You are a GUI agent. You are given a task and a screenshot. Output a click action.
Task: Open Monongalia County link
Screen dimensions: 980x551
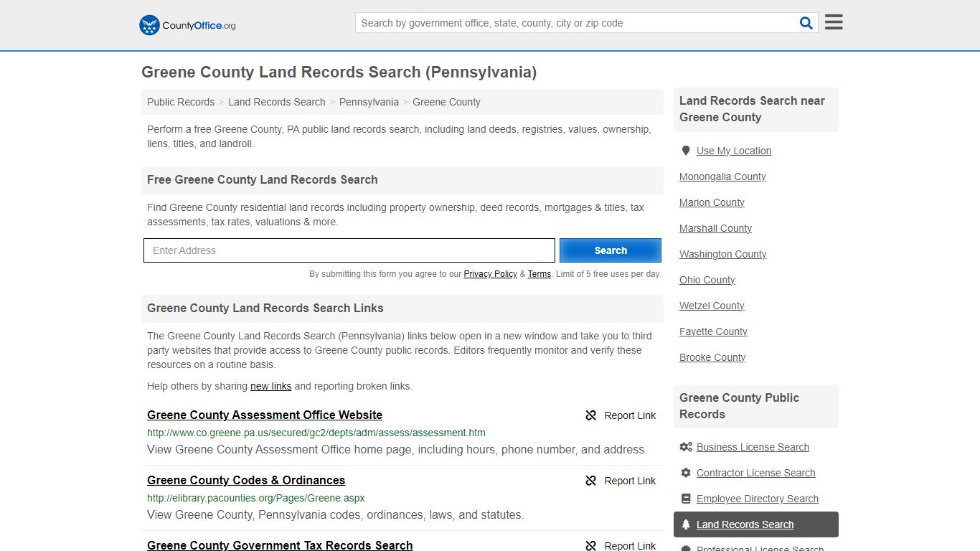pos(722,176)
